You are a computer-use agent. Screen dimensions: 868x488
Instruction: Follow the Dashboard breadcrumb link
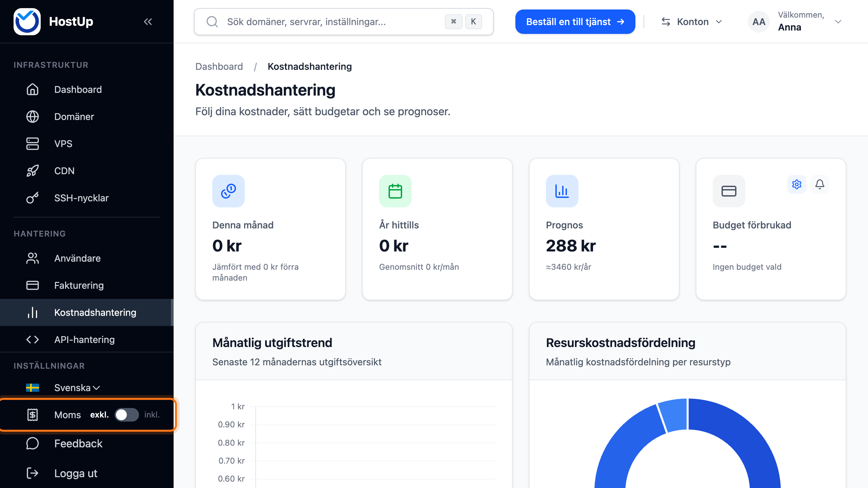pyautogui.click(x=219, y=66)
